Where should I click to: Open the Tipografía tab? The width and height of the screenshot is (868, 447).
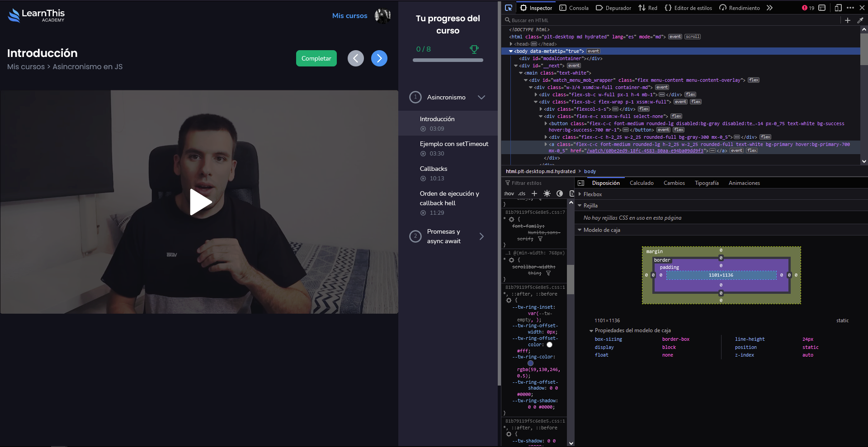click(x=707, y=183)
